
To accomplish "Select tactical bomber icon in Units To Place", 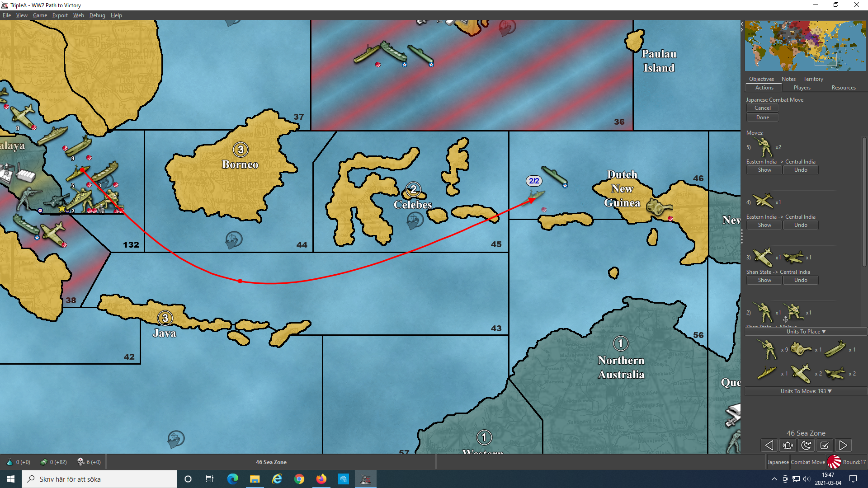I will (835, 373).
